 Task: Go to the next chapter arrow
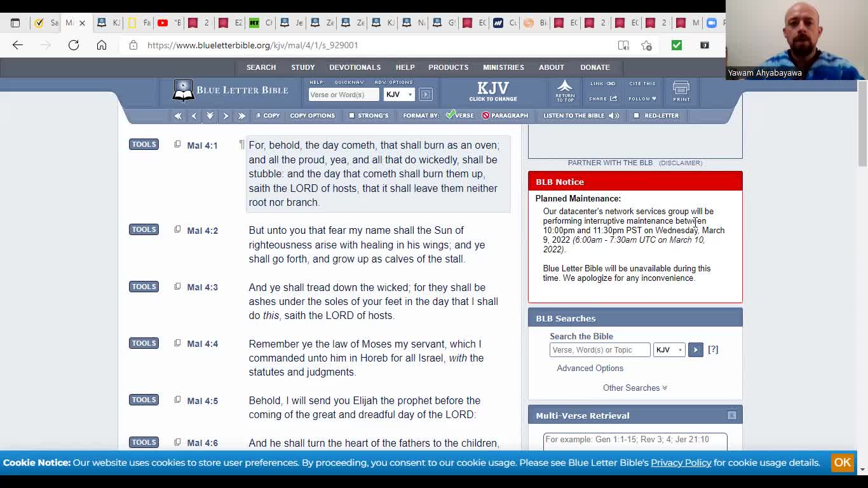tap(226, 116)
